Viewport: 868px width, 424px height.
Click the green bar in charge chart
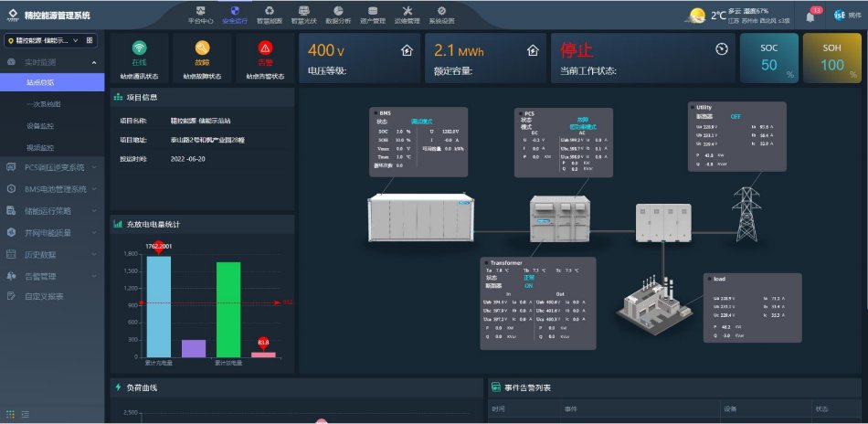tap(228, 309)
